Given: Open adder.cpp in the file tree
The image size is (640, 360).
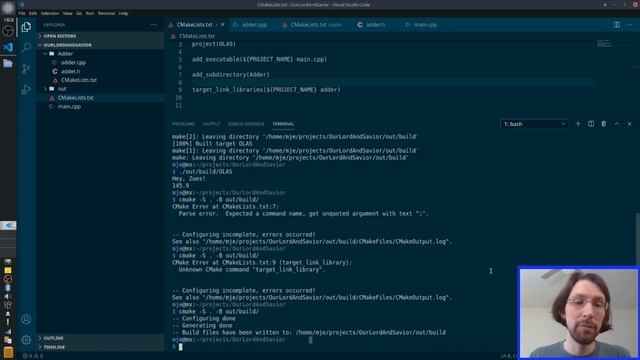Looking at the screenshot, I should (x=73, y=62).
